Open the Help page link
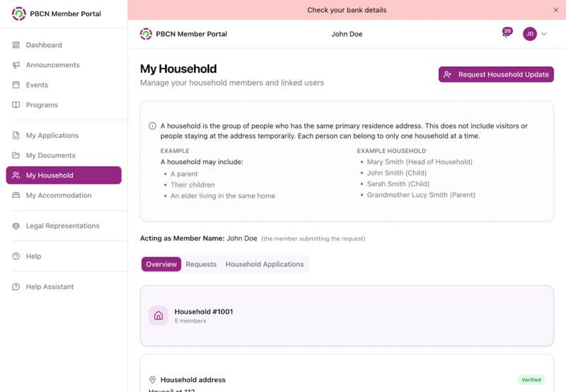 coord(64,256)
